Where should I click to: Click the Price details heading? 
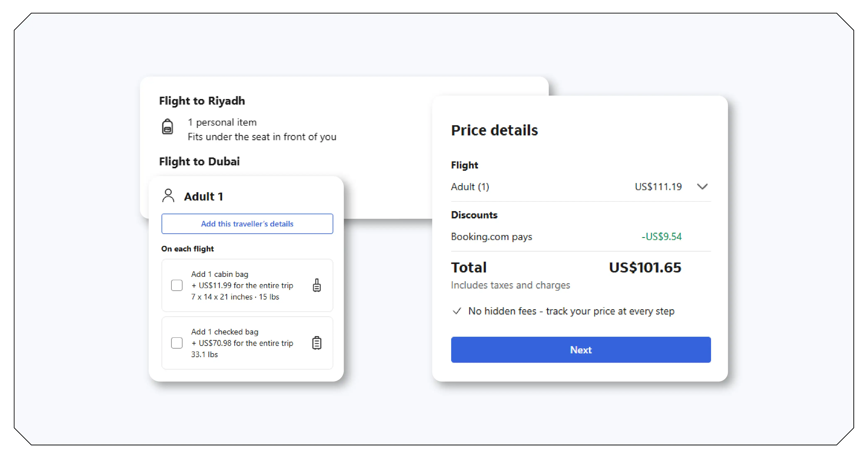[494, 130]
